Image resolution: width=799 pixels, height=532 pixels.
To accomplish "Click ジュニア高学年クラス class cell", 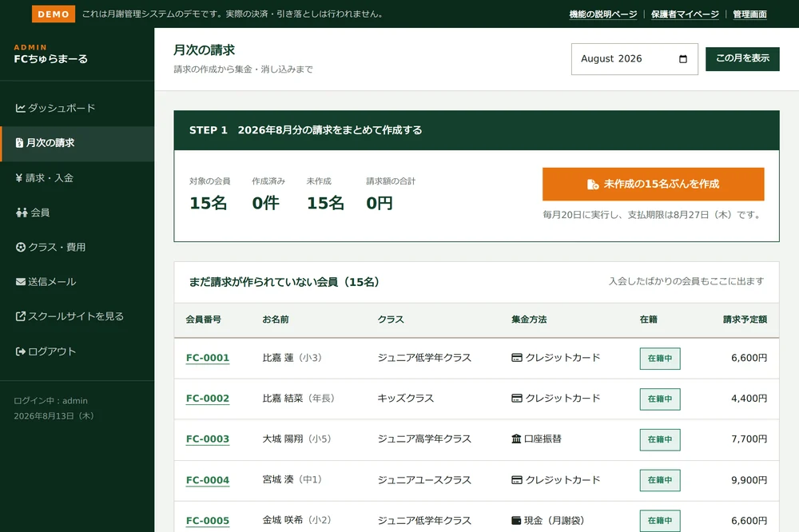I will pyautogui.click(x=424, y=439).
